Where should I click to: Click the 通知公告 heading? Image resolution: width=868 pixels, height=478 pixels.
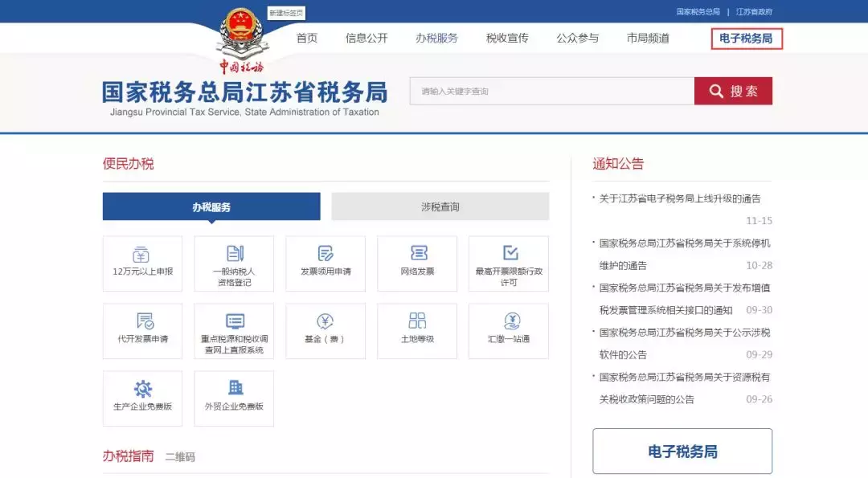pyautogui.click(x=618, y=164)
